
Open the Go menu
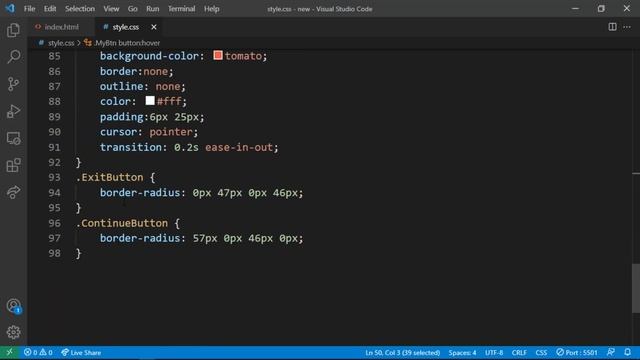click(132, 9)
